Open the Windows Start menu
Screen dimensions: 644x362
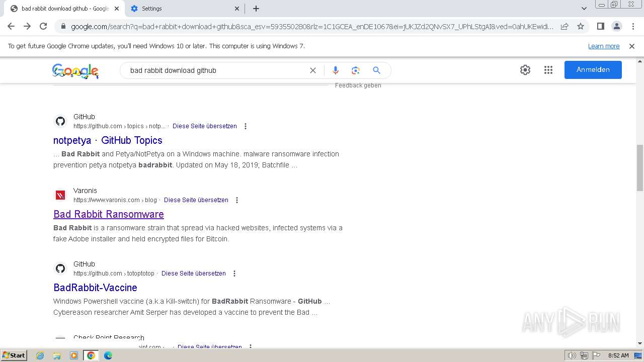click(14, 355)
